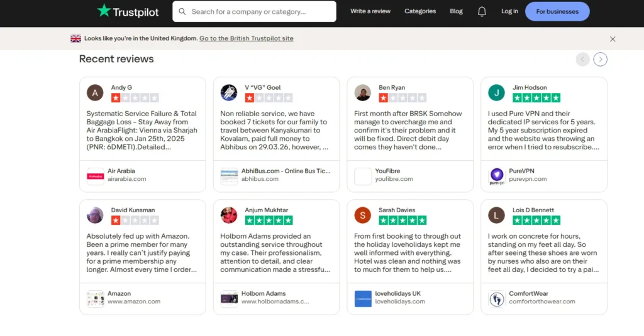Image resolution: width=644 pixels, height=336 pixels.
Task: Click the company search input field
Action: 258,11
